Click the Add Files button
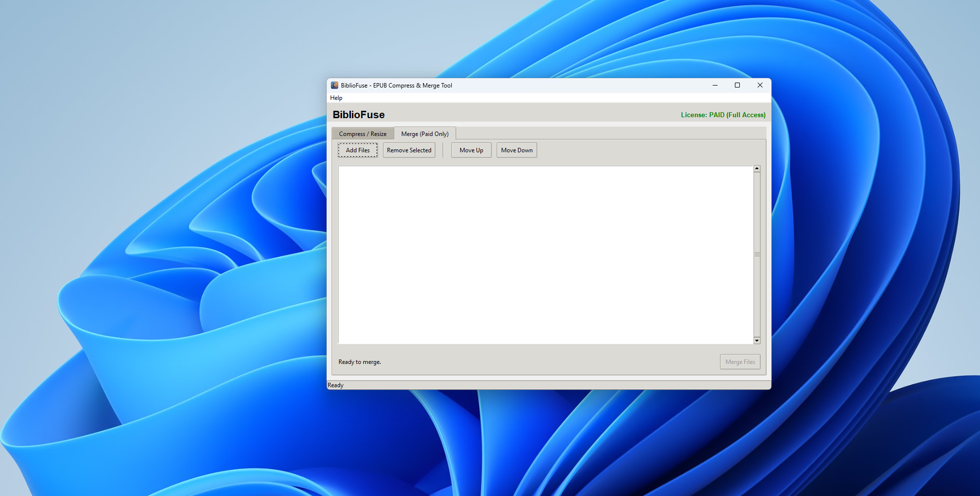This screenshot has width=980, height=496. [x=357, y=150]
